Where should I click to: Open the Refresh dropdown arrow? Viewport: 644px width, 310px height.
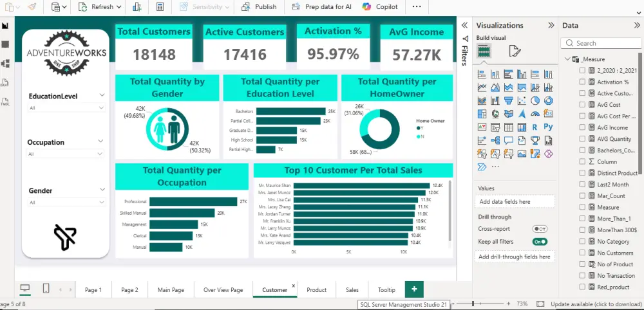[x=118, y=7]
